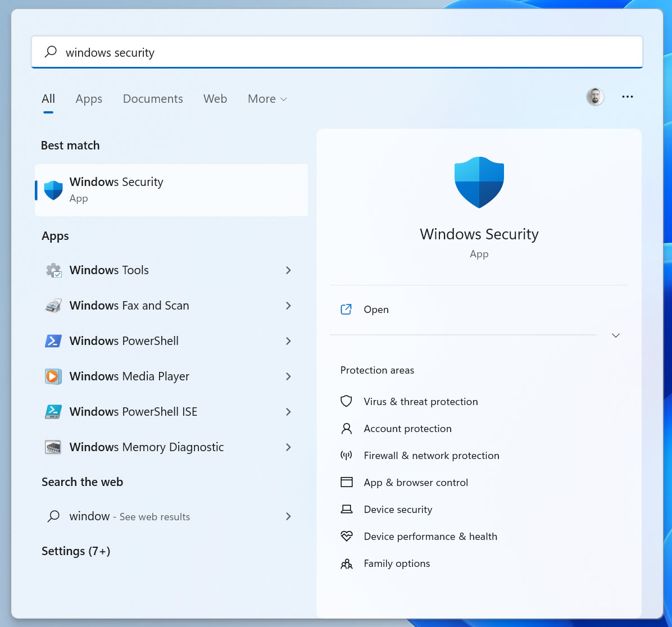The image size is (672, 627).
Task: Open Device security link
Action: 398,510
